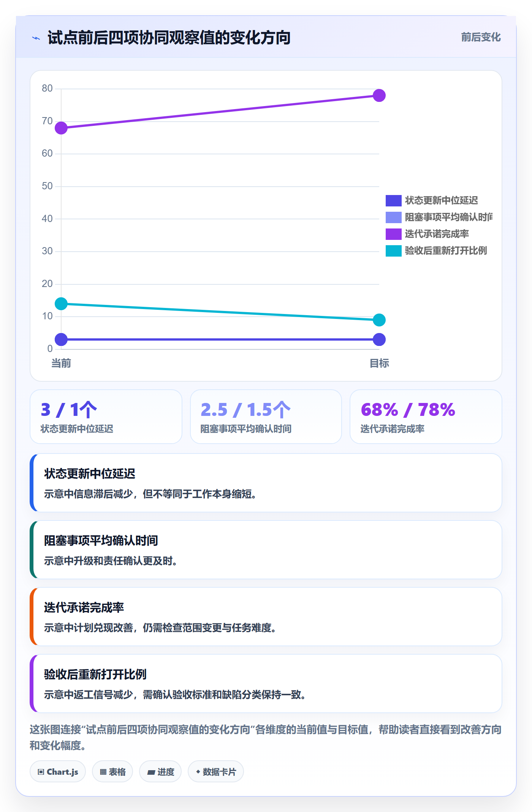Click the Chart.js tag
The image size is (532, 812).
[x=58, y=772]
